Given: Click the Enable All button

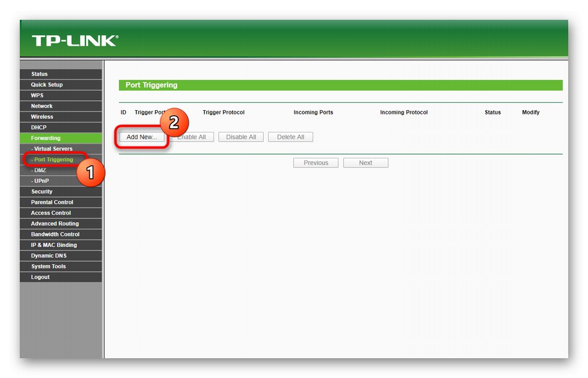Looking at the screenshot, I should tap(192, 137).
